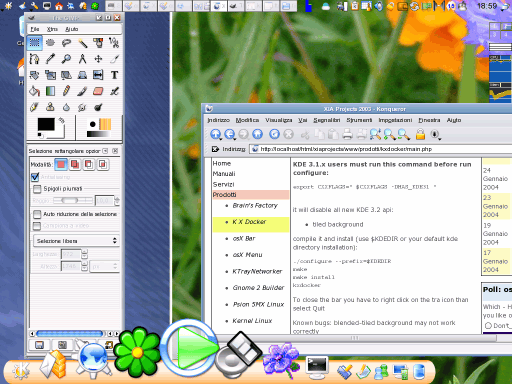
Task: Enable Auto riduzione della selezione checkbox
Action: [x=37, y=214]
